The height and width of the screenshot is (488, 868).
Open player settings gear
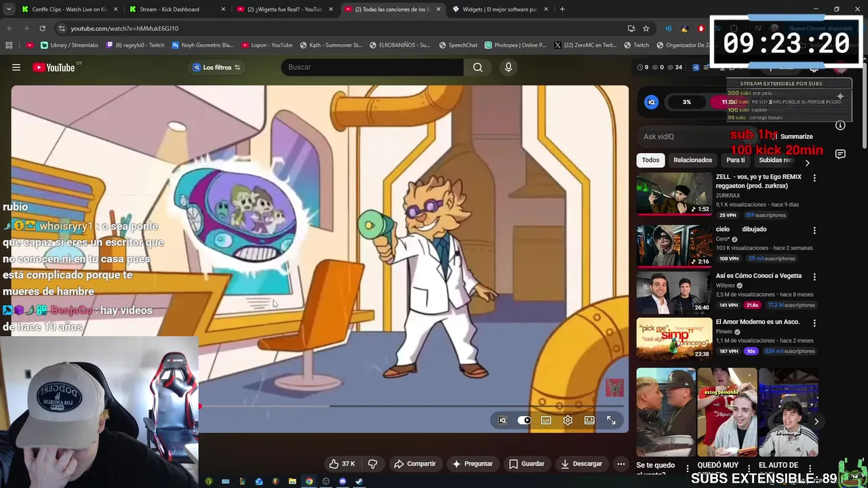coord(568,420)
